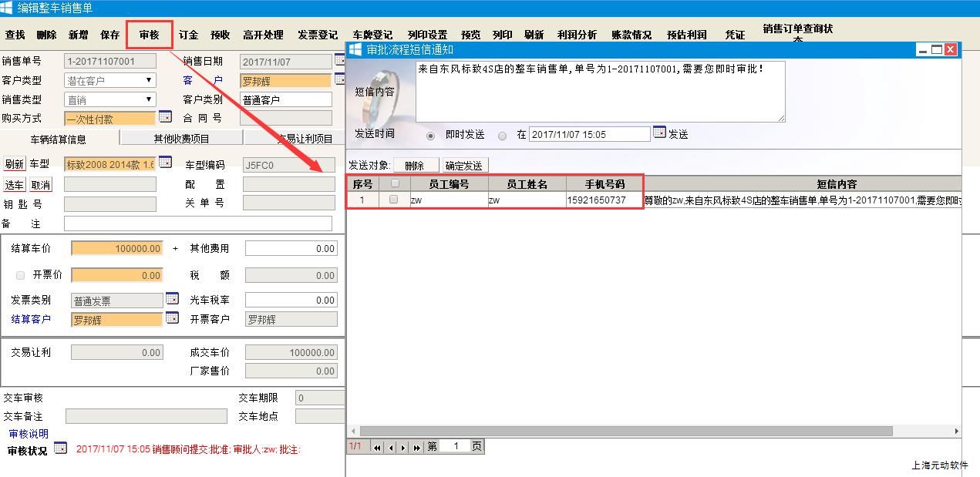Viewport: 980px width, 477px height.
Task: Click the picker icon beside the 车型 field
Action: pyautogui.click(x=165, y=163)
